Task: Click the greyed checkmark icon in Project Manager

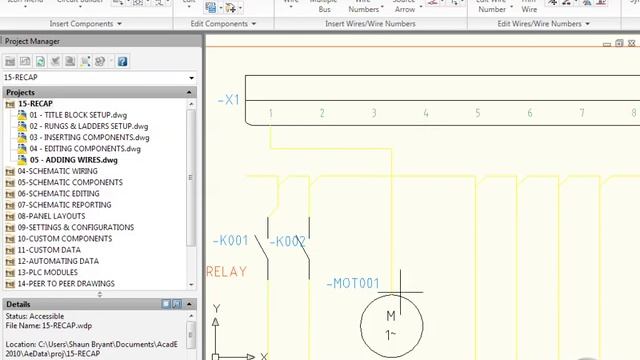Action: point(55,62)
